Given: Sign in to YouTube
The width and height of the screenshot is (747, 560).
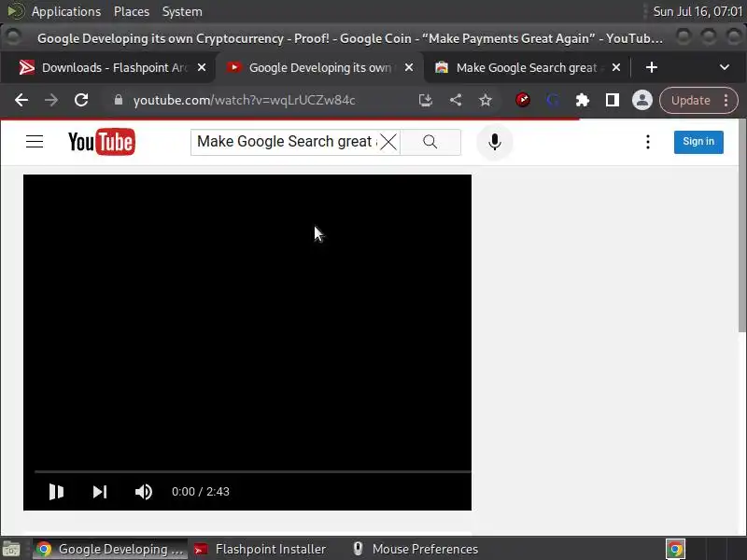Looking at the screenshot, I should (x=698, y=142).
